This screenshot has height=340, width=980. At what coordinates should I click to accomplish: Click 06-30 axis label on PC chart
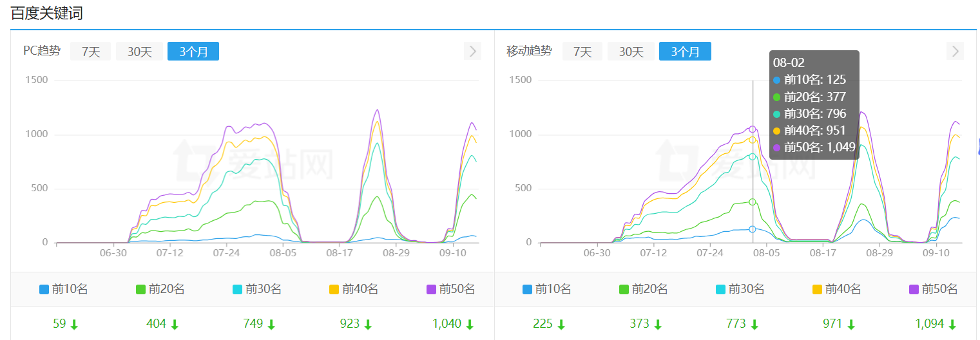pyautogui.click(x=113, y=253)
